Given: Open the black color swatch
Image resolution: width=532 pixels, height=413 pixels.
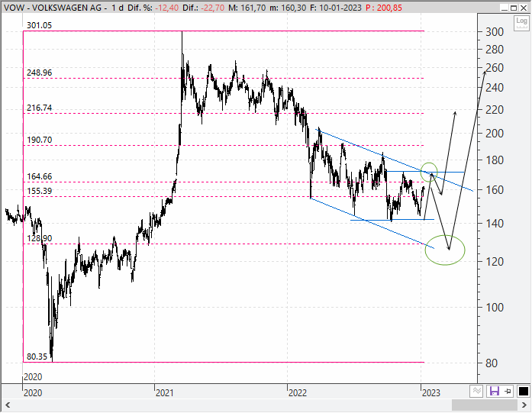Looking at the screenshot, I should click(x=524, y=392).
